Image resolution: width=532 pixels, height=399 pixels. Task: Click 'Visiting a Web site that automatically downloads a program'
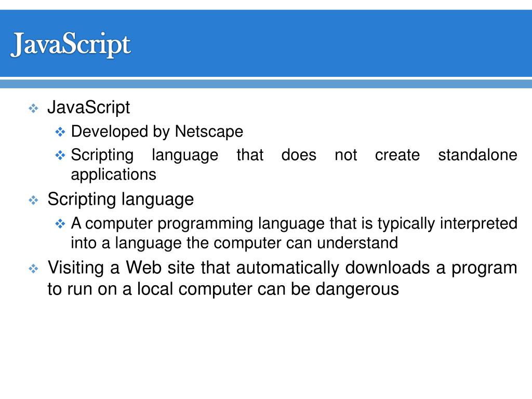pyautogui.click(x=282, y=268)
